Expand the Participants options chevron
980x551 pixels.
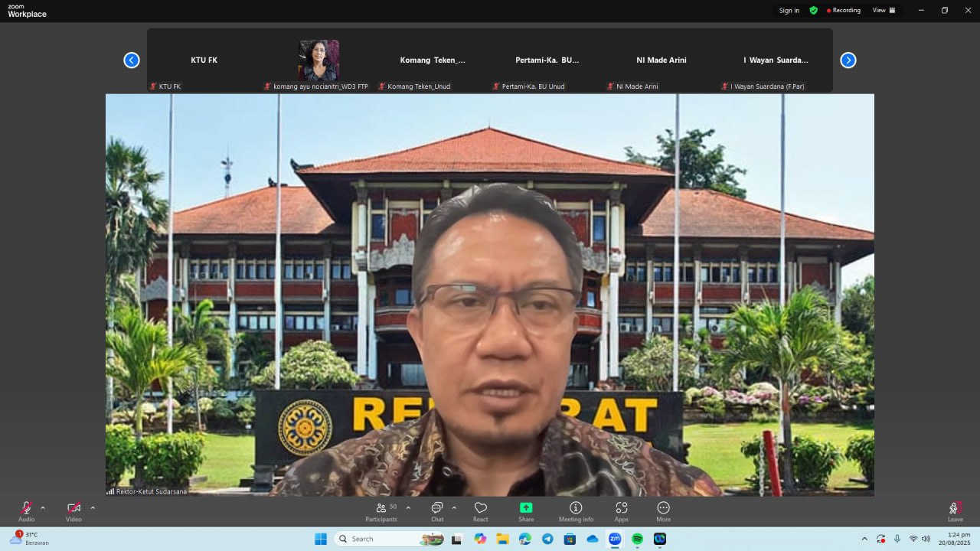[408, 507]
